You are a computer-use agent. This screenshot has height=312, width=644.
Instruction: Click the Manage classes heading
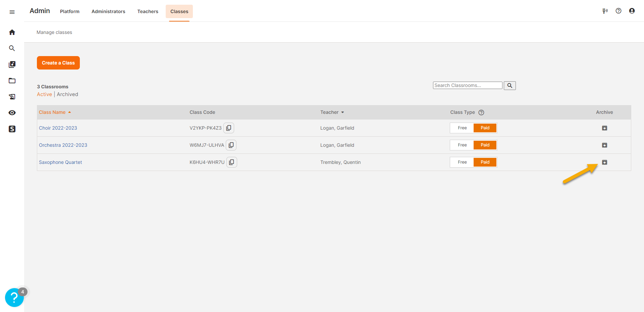click(54, 32)
